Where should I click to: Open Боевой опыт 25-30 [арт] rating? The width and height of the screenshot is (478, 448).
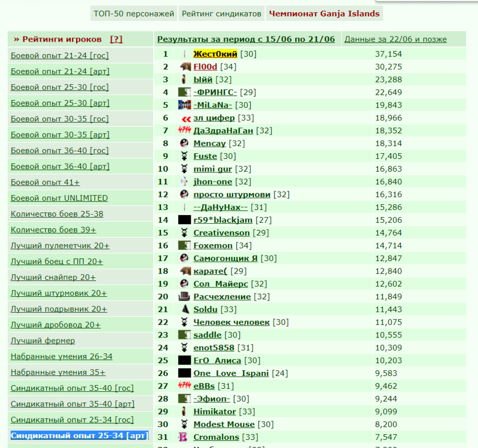[x=60, y=103]
